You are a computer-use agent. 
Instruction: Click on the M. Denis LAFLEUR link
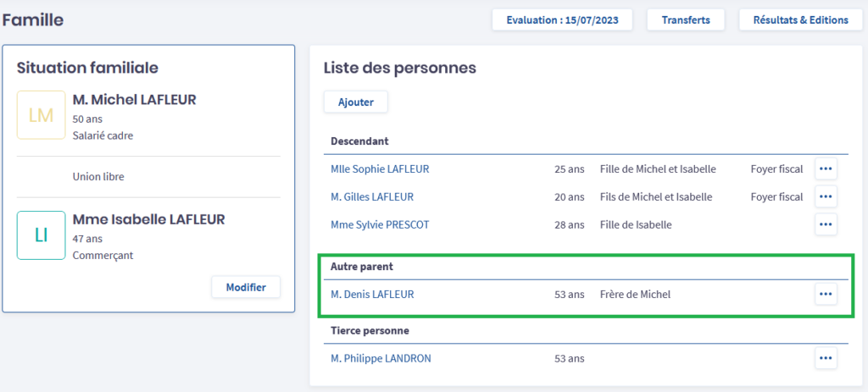372,295
